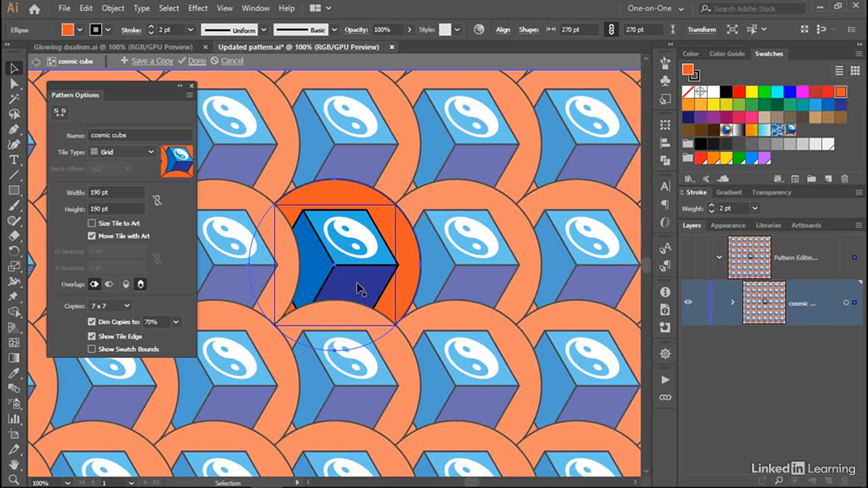This screenshot has width=868, height=488.
Task: Click the Pattern Tile Tool icon
Action: click(x=60, y=113)
